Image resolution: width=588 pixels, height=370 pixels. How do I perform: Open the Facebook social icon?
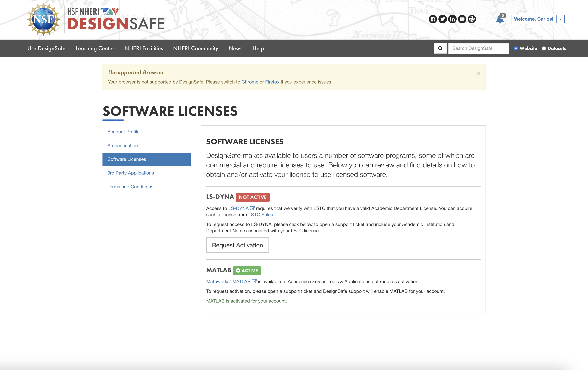point(433,19)
